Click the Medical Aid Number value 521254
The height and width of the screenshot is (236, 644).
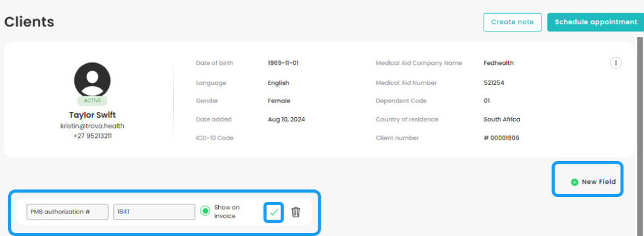(494, 82)
